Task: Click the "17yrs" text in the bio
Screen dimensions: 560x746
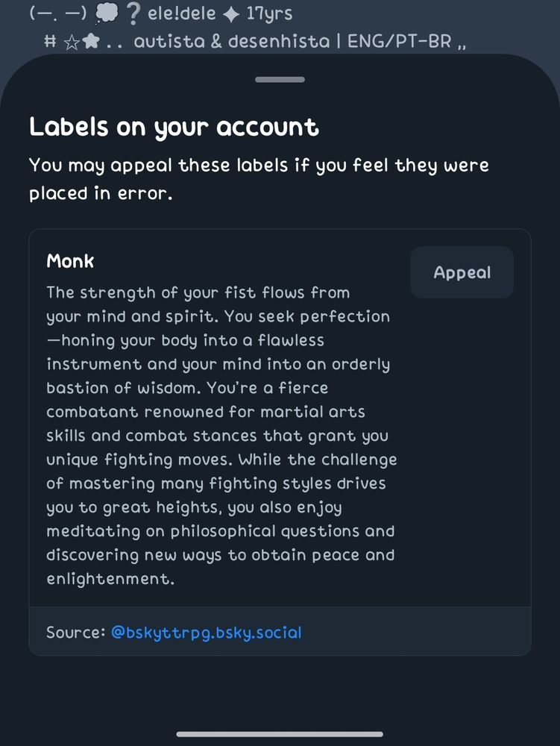Action: coord(269,13)
